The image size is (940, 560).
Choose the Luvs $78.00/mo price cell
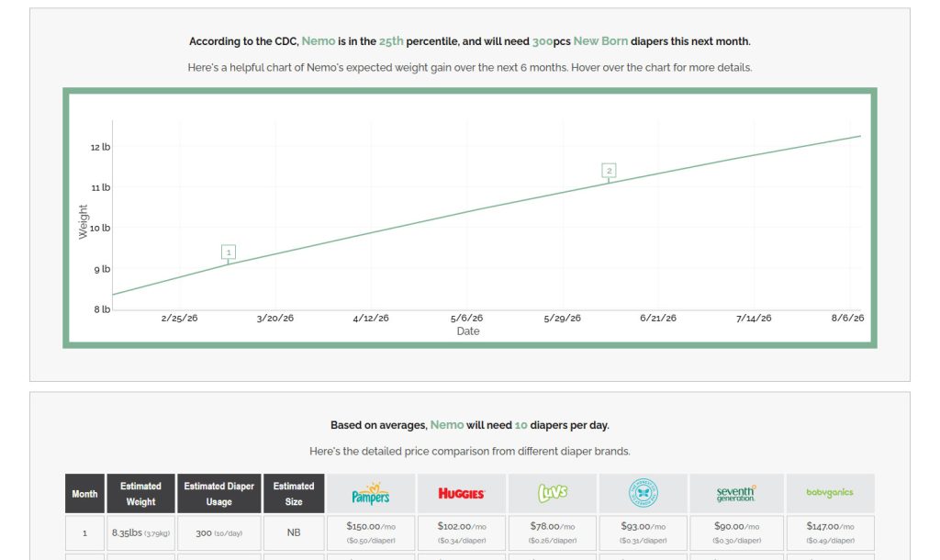553,532
